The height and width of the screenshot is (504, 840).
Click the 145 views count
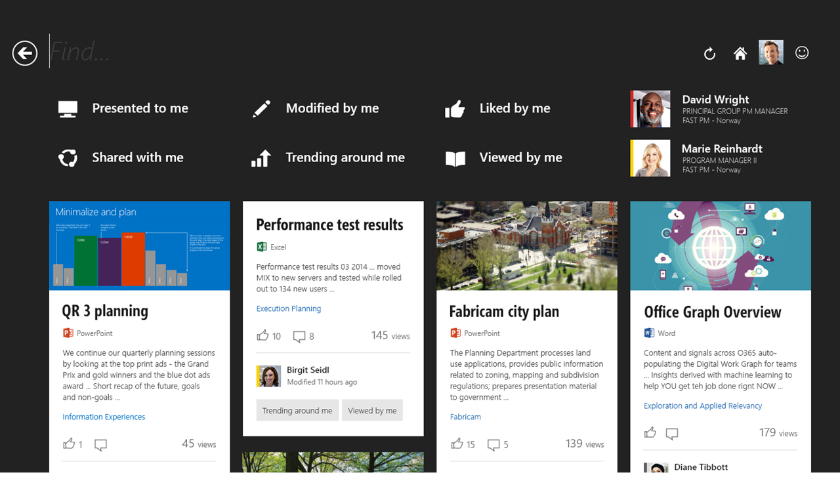[390, 335]
